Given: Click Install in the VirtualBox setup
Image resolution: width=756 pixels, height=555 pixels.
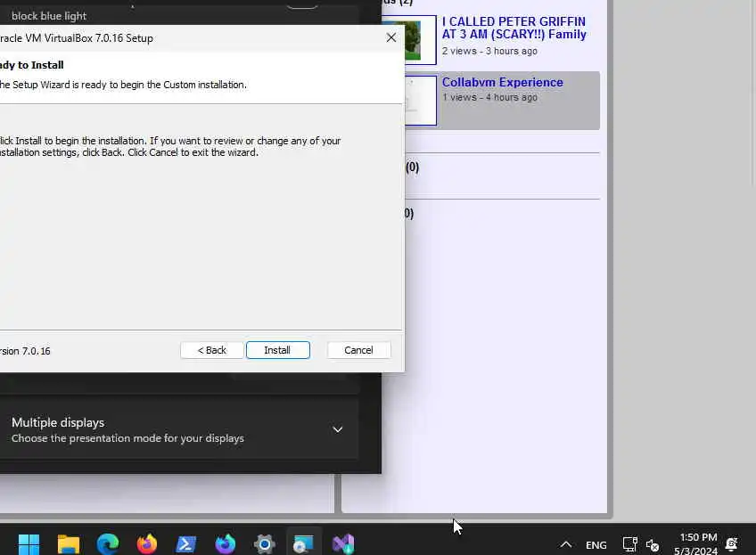Looking at the screenshot, I should point(278,350).
